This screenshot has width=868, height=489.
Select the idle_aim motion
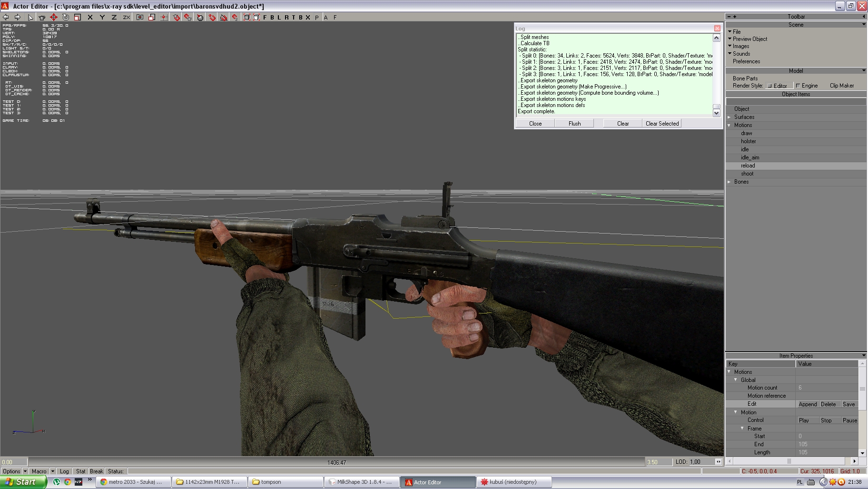click(750, 157)
